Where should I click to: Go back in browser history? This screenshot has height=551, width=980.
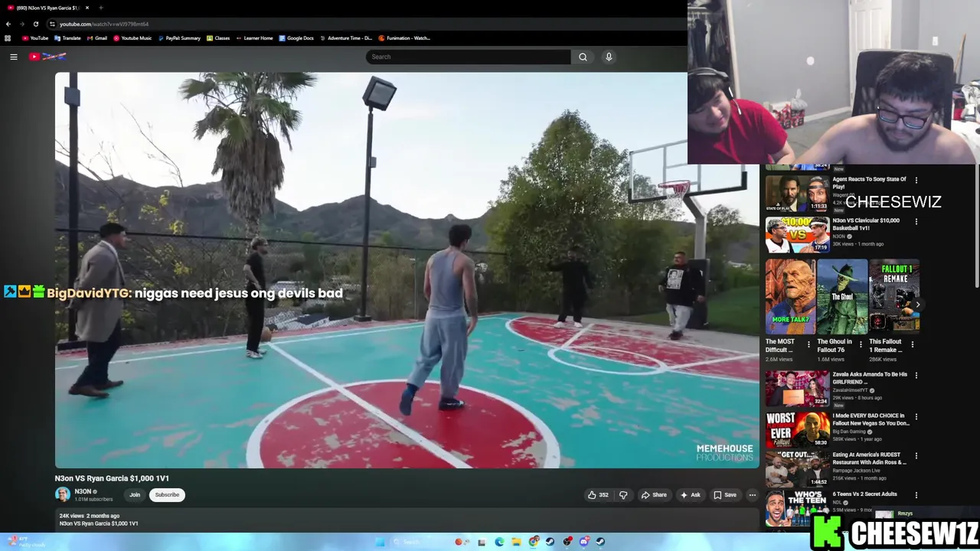(x=8, y=24)
